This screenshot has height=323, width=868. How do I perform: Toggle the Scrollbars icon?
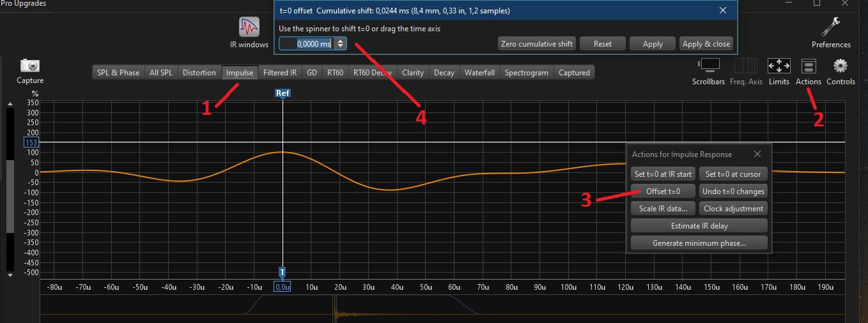click(x=709, y=66)
